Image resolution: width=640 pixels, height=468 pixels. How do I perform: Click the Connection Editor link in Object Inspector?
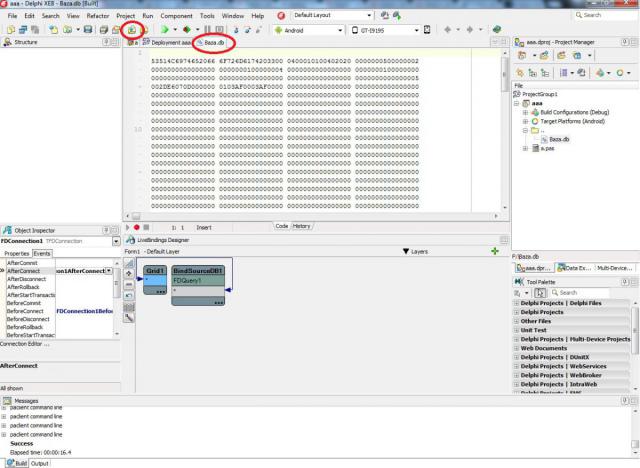[x=24, y=344]
